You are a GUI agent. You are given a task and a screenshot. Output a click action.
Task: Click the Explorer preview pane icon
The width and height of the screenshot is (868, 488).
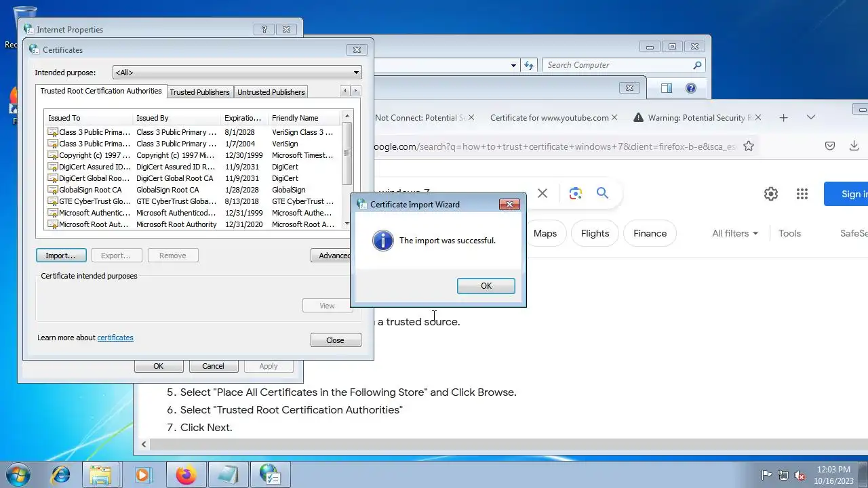(x=667, y=88)
